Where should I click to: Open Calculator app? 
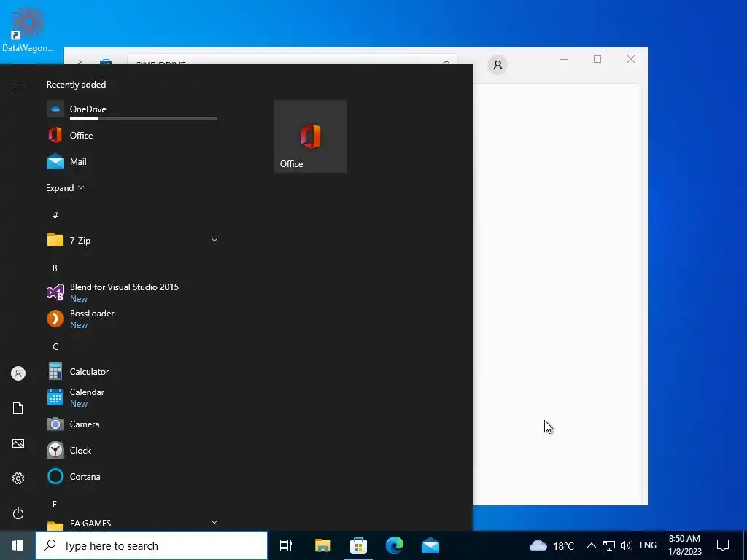click(x=133, y=371)
